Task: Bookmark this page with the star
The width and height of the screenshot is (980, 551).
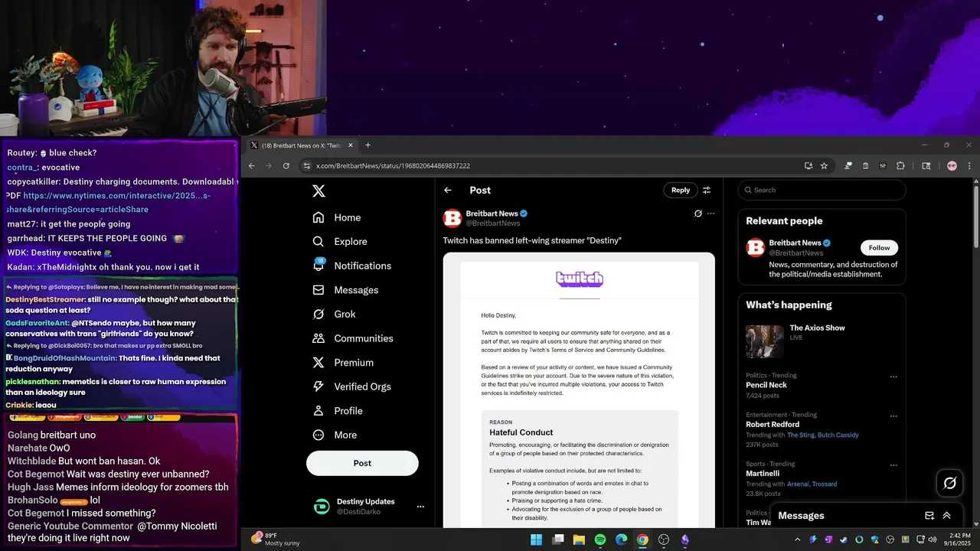Action: point(824,165)
